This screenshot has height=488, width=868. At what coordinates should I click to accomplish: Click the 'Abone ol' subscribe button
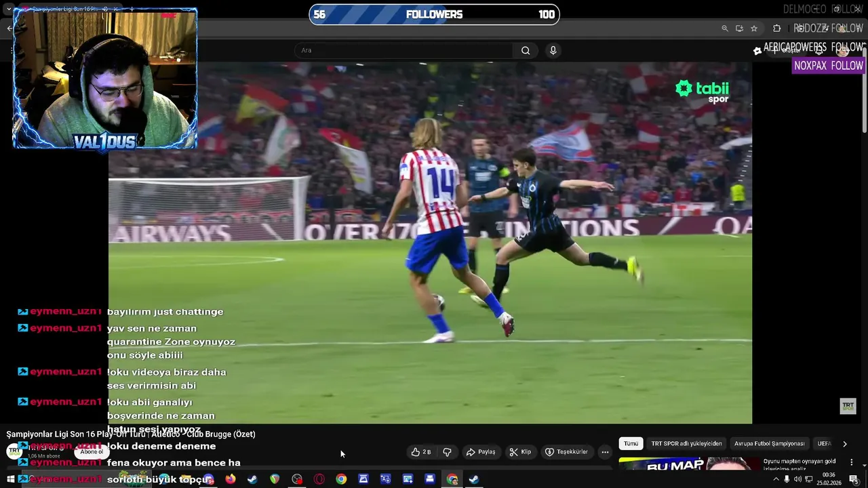point(92,452)
